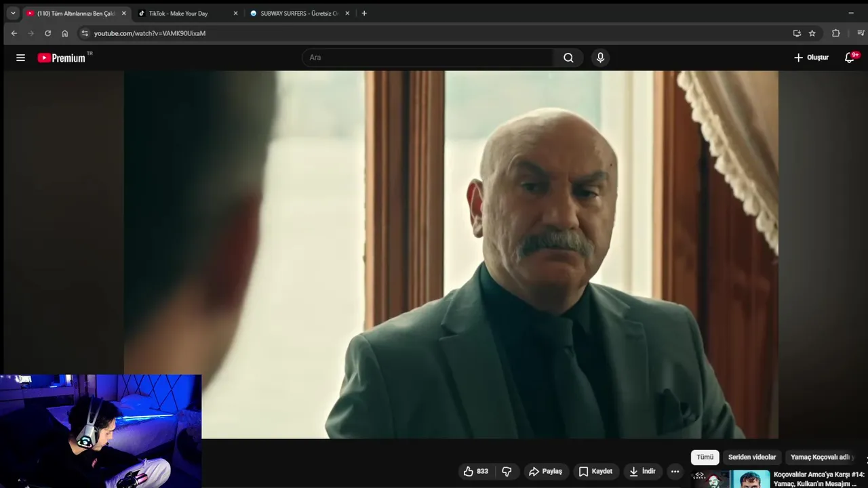The height and width of the screenshot is (488, 868).
Task: Select the Yamaç Koçovalı chip
Action: [821, 457]
